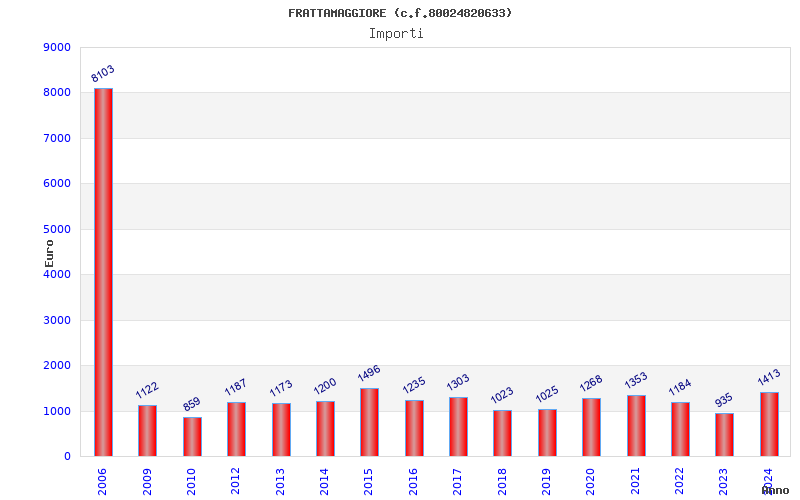This screenshot has width=800, height=500.
Task: Select the bar labeled 1023
Action: [503, 433]
